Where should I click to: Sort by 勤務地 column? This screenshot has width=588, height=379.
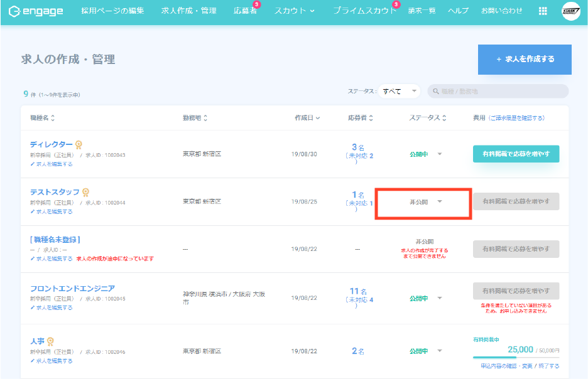(x=195, y=118)
